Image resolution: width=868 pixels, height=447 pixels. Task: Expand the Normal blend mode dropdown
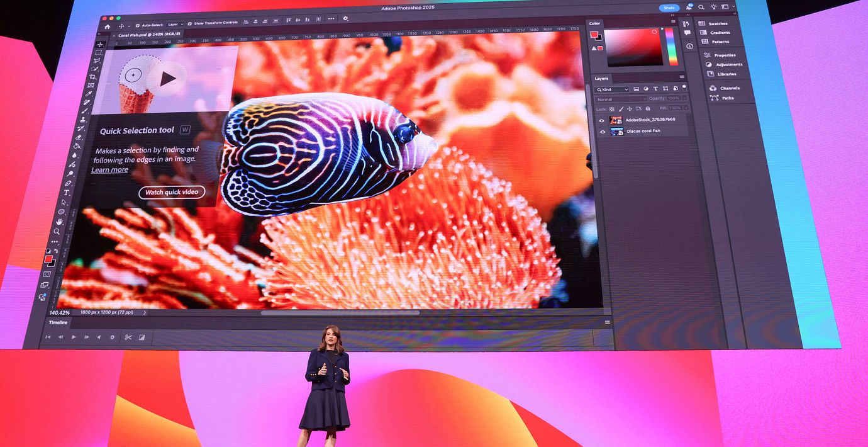click(x=621, y=99)
